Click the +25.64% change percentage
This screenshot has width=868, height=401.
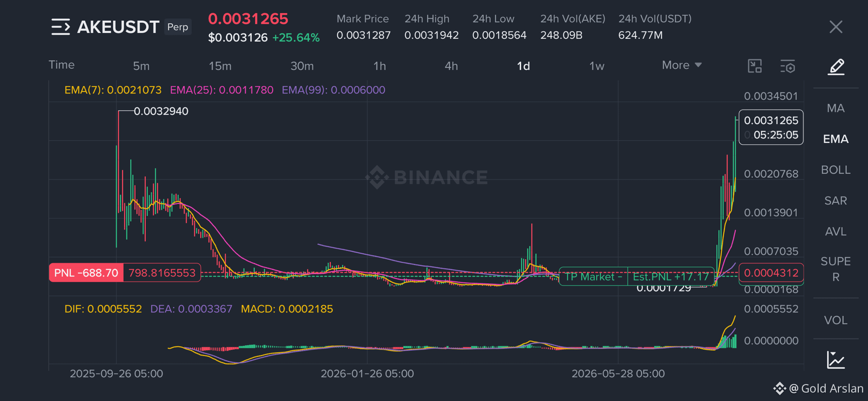(x=296, y=38)
